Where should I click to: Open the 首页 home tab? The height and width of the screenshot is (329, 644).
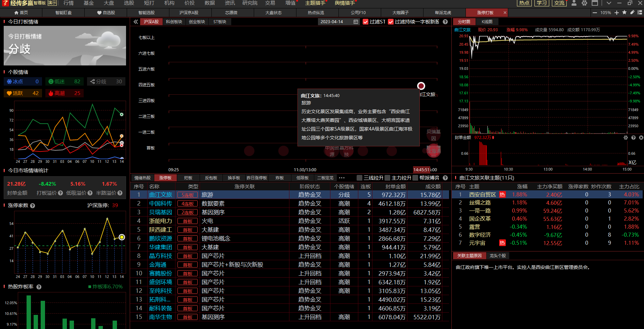(21, 13)
